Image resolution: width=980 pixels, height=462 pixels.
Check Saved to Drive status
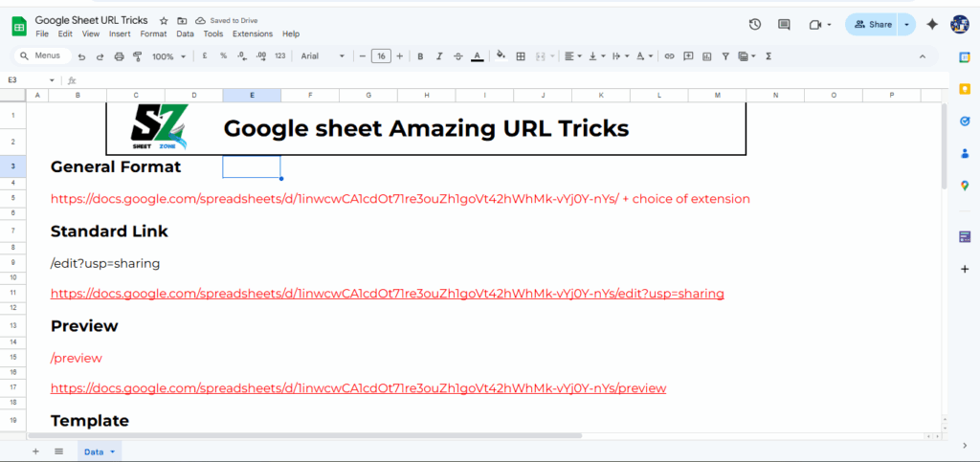click(226, 21)
